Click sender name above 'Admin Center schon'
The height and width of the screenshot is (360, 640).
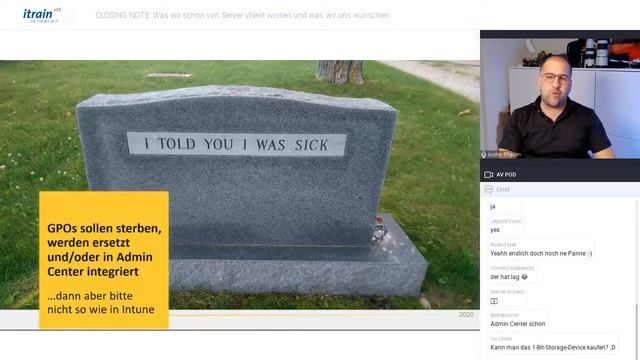point(504,315)
